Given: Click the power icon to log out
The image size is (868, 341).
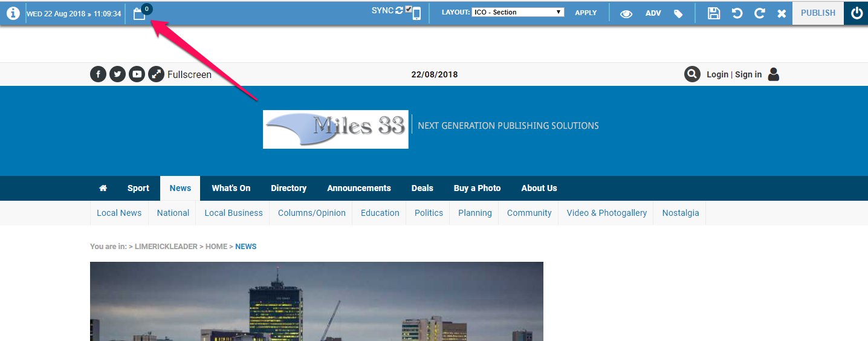Looking at the screenshot, I should [857, 13].
